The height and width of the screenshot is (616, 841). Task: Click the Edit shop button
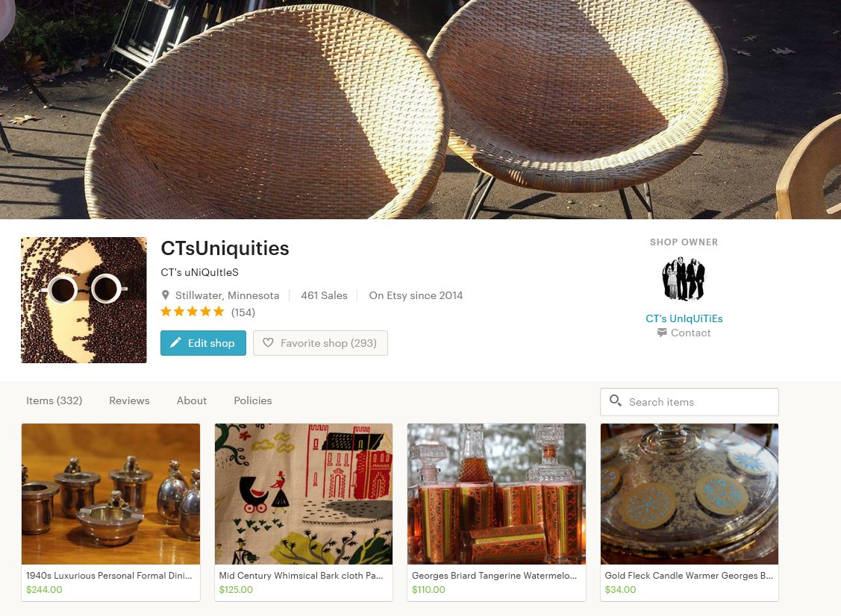coord(203,343)
